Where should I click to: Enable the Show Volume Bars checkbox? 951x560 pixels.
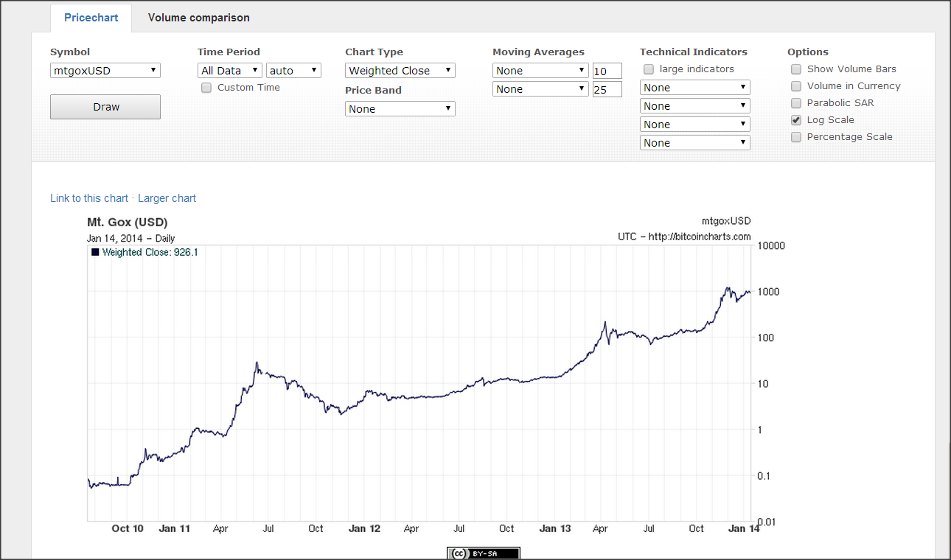coord(796,69)
